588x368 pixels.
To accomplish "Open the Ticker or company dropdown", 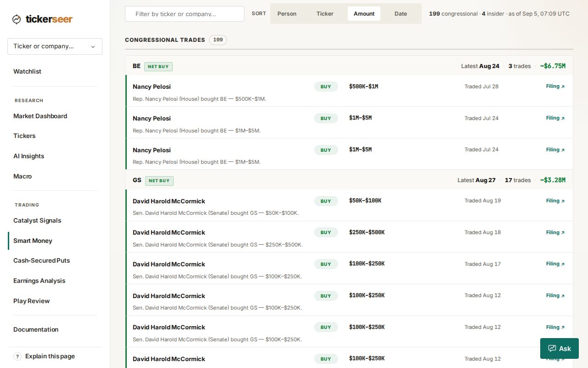I will 55,46.
